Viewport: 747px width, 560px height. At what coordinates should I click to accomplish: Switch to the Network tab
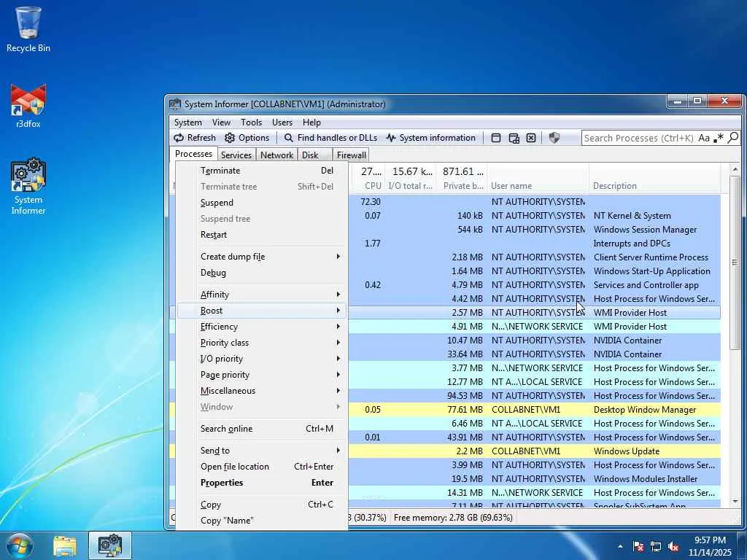pyautogui.click(x=276, y=155)
